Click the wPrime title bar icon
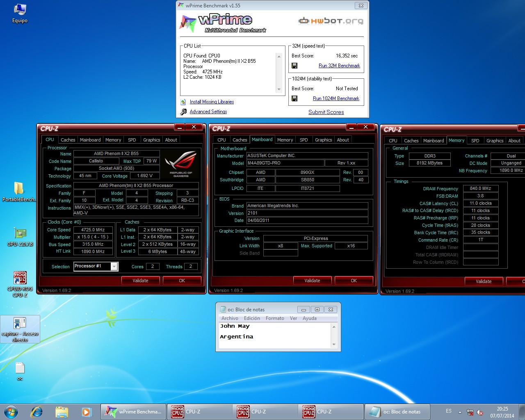 pyautogui.click(x=181, y=5)
